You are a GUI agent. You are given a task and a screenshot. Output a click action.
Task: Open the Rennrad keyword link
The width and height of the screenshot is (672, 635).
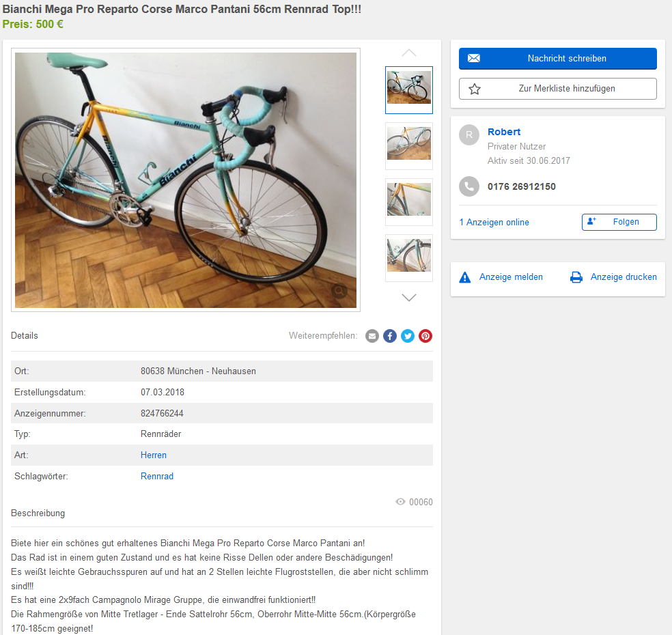(157, 476)
